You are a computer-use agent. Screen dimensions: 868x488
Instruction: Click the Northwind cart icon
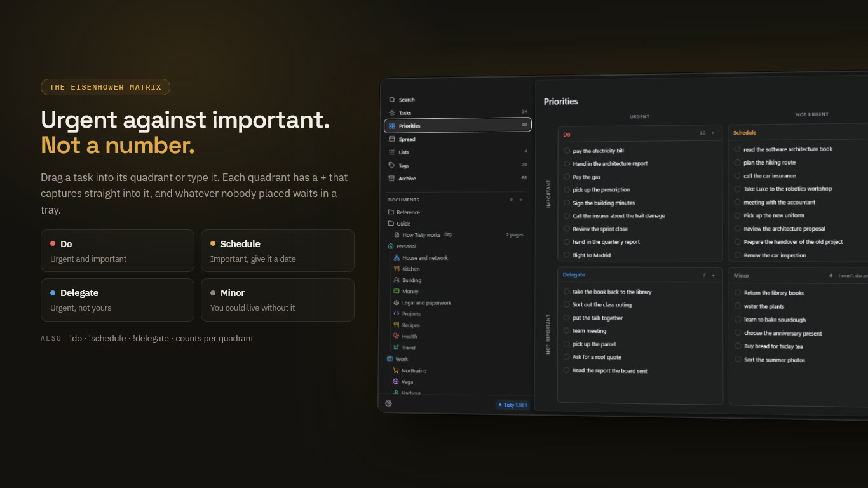[396, 370]
